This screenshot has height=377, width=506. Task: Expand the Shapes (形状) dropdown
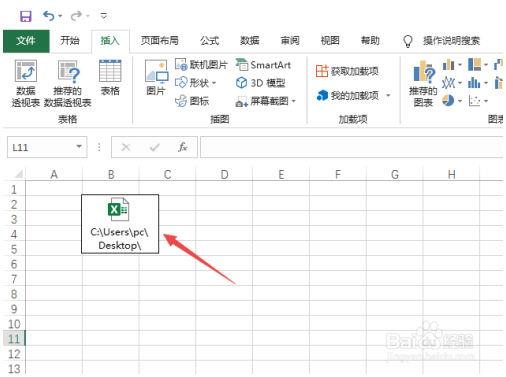point(214,83)
